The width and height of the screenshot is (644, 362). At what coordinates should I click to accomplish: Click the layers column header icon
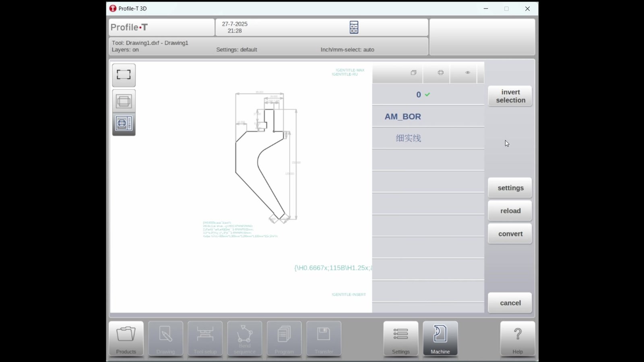tap(413, 73)
